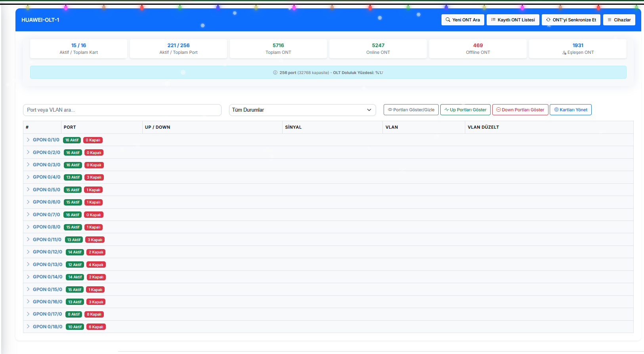Image resolution: width=644 pixels, height=354 pixels.
Task: Expand the GPON 0/1/0 card row
Action: (x=28, y=140)
